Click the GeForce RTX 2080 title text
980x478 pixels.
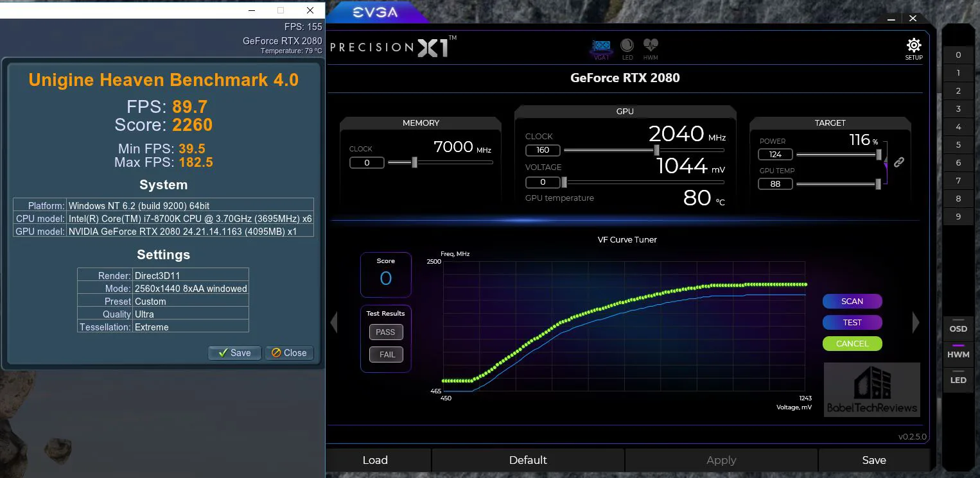coord(625,78)
